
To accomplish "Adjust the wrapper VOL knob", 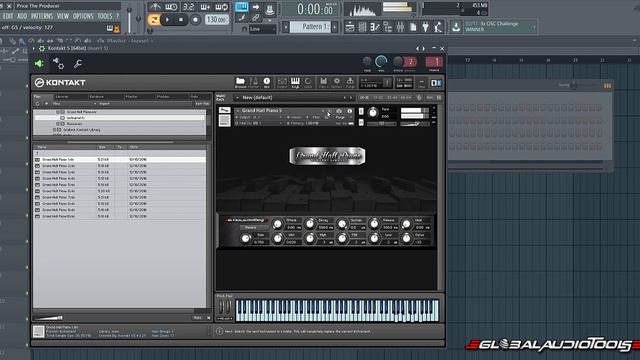I will click(x=381, y=62).
